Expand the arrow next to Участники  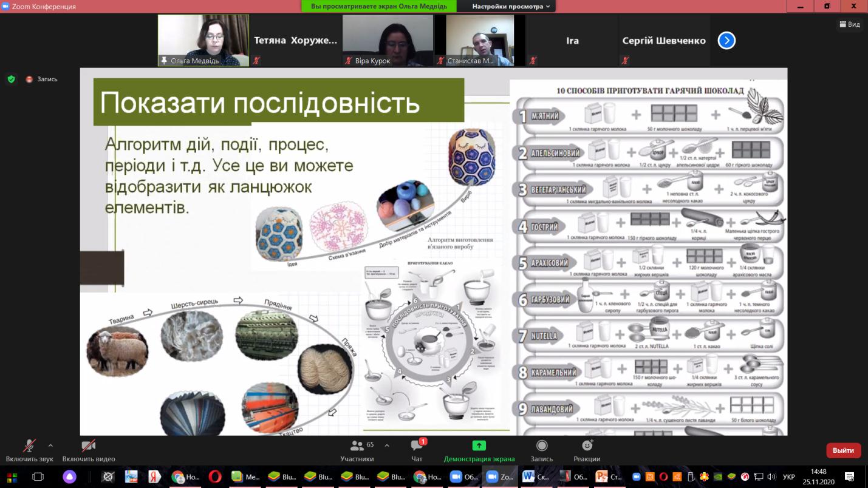[x=387, y=446]
